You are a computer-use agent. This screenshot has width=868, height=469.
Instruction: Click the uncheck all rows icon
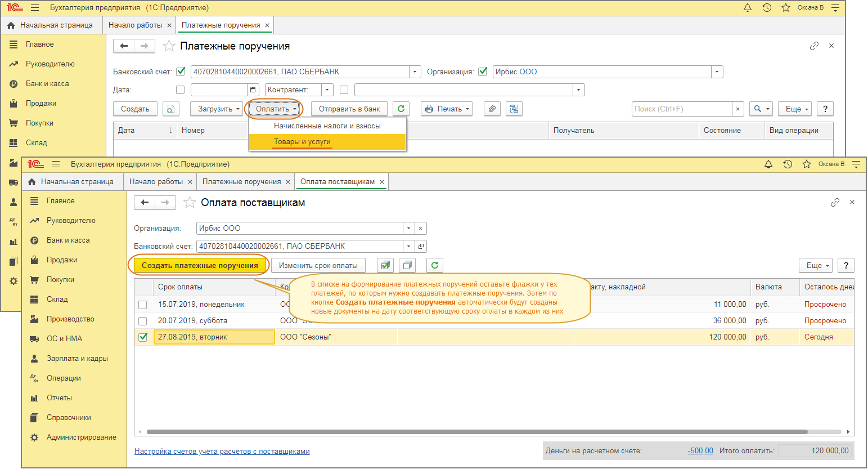[x=407, y=265]
